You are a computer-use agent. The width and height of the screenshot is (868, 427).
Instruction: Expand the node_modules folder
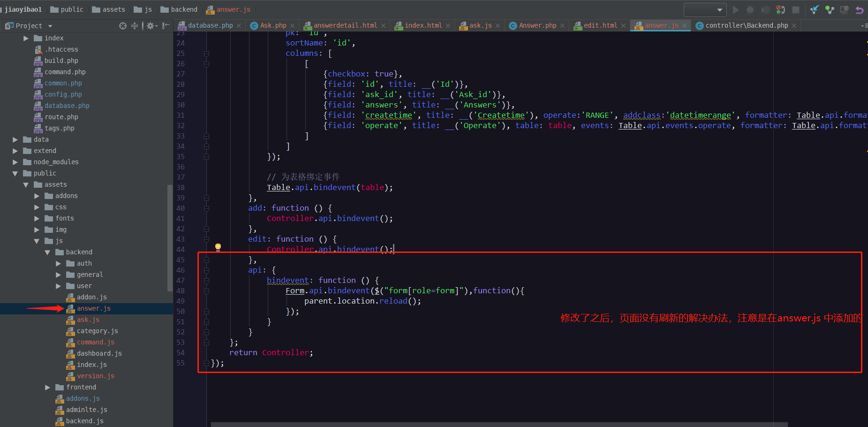click(x=15, y=162)
